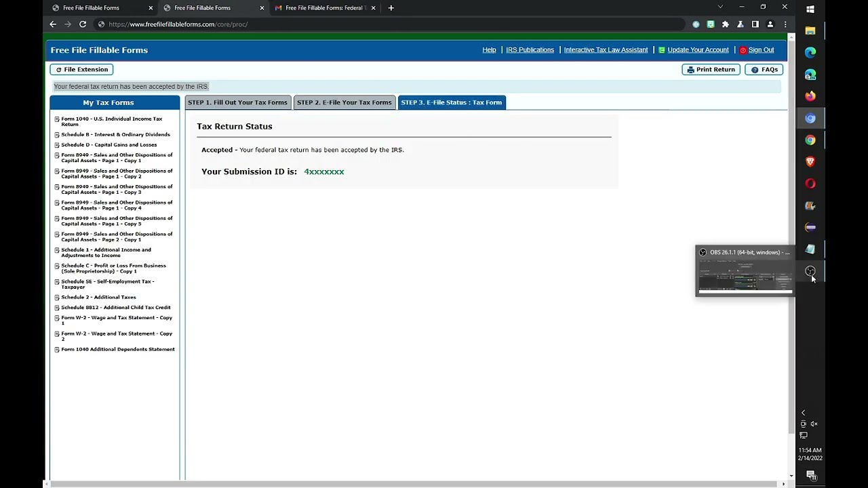Open Form 1040 Additional Dependents Statement

click(x=118, y=350)
